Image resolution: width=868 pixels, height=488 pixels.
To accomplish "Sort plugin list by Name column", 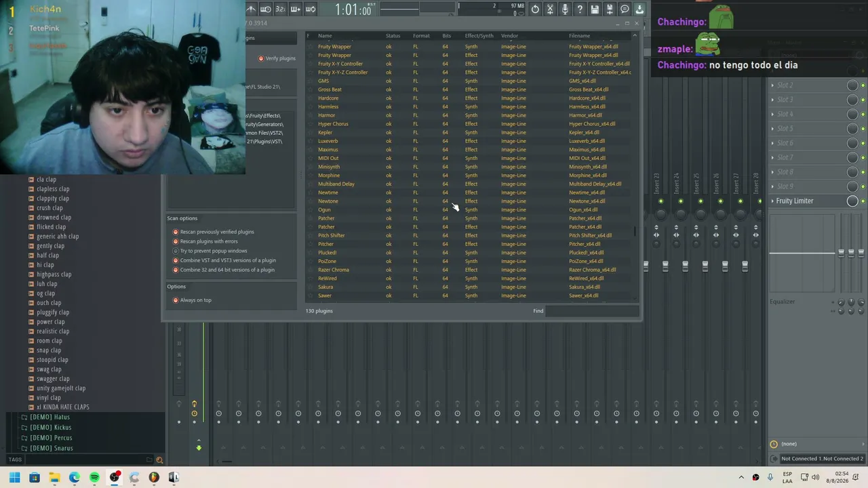I will click(x=325, y=36).
